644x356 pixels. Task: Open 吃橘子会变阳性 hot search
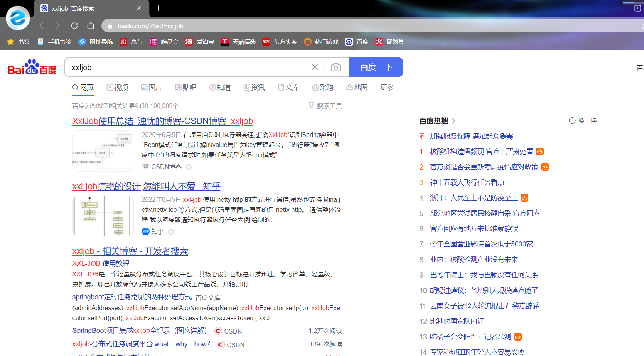click(470, 337)
